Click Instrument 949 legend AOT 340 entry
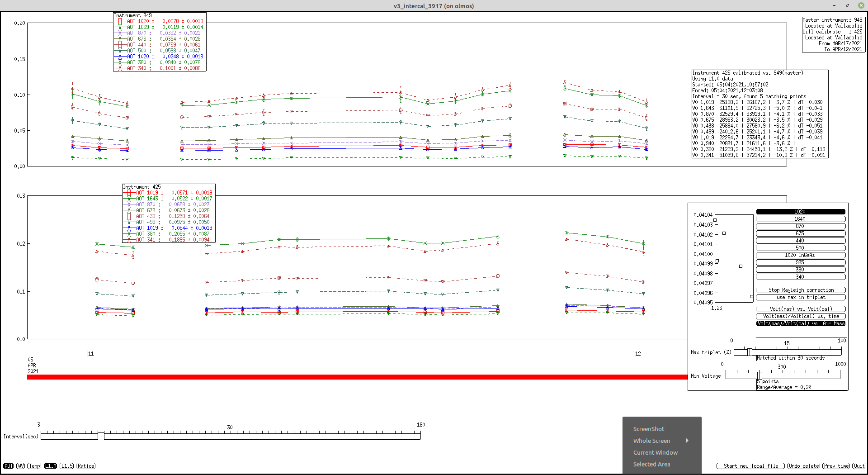Image resolution: width=868 pixels, height=475 pixels. 160,68
